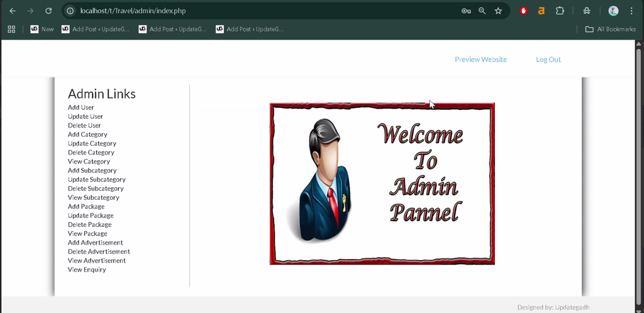This screenshot has width=644, height=313.
Task: Select the Update Package link
Action: pyautogui.click(x=91, y=216)
